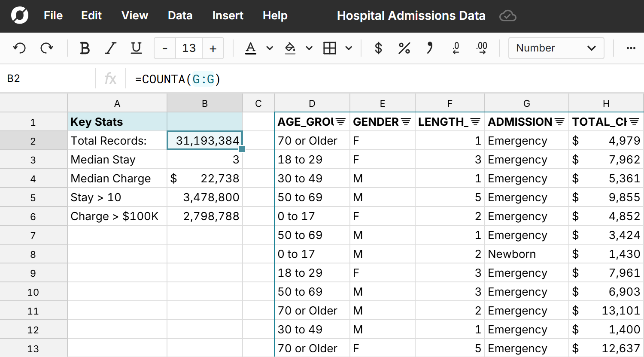Toggle bold formatting

[85, 48]
